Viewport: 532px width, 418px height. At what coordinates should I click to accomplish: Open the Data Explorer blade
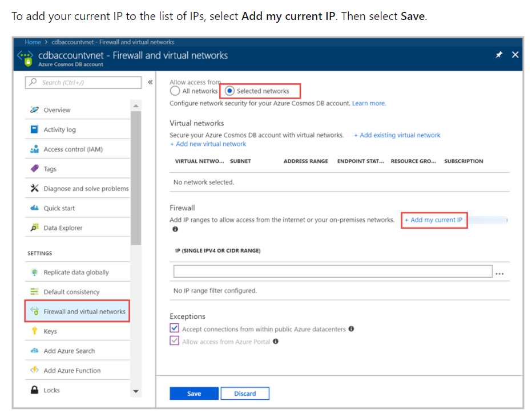click(63, 227)
